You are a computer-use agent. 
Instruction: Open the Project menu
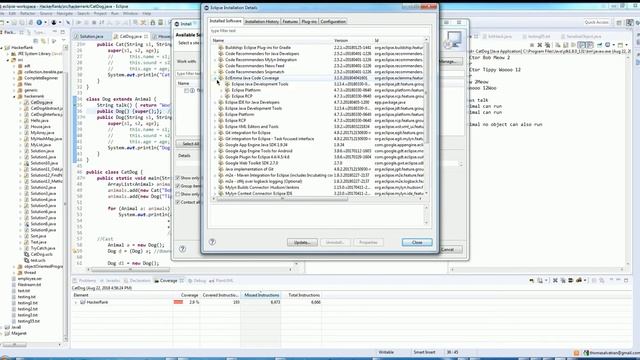click(100, 13)
